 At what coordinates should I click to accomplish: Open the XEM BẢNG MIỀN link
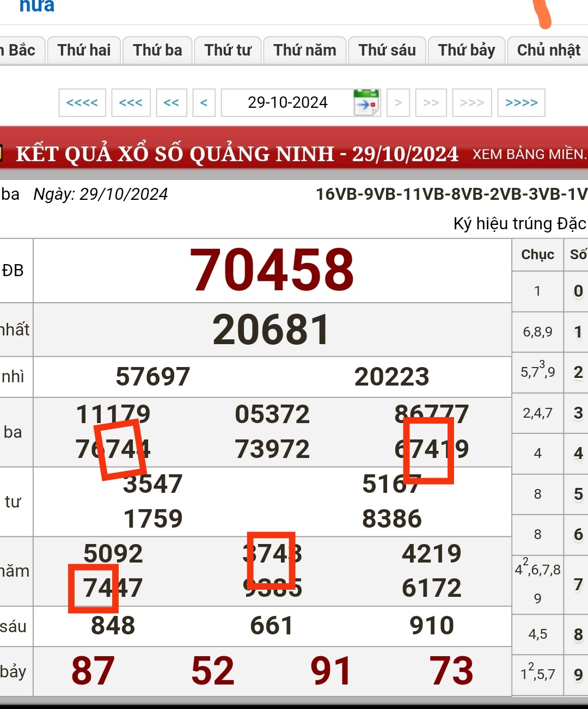click(529, 155)
